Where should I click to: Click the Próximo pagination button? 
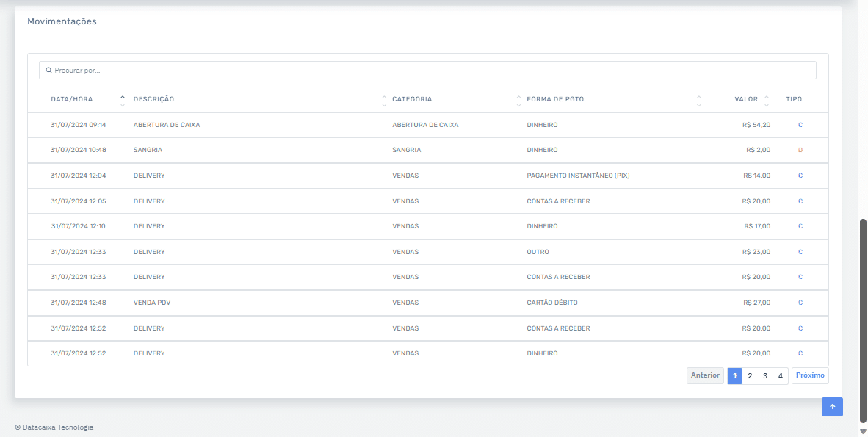click(x=810, y=376)
